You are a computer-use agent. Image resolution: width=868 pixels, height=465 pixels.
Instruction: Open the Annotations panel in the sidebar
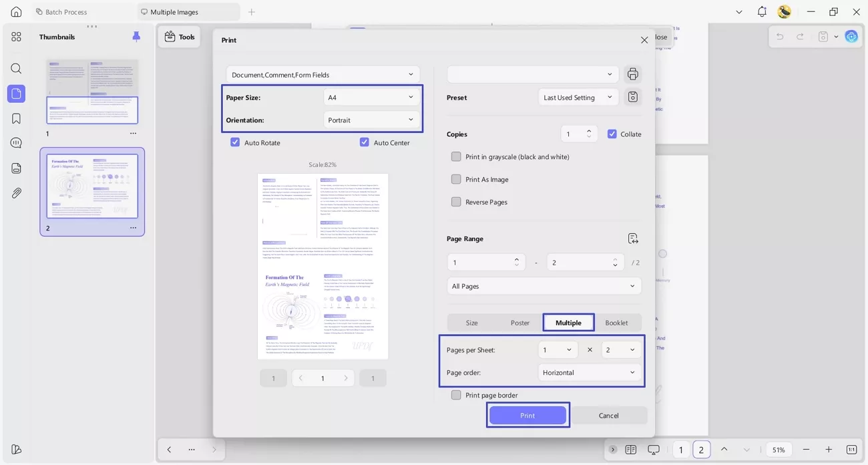(x=16, y=142)
